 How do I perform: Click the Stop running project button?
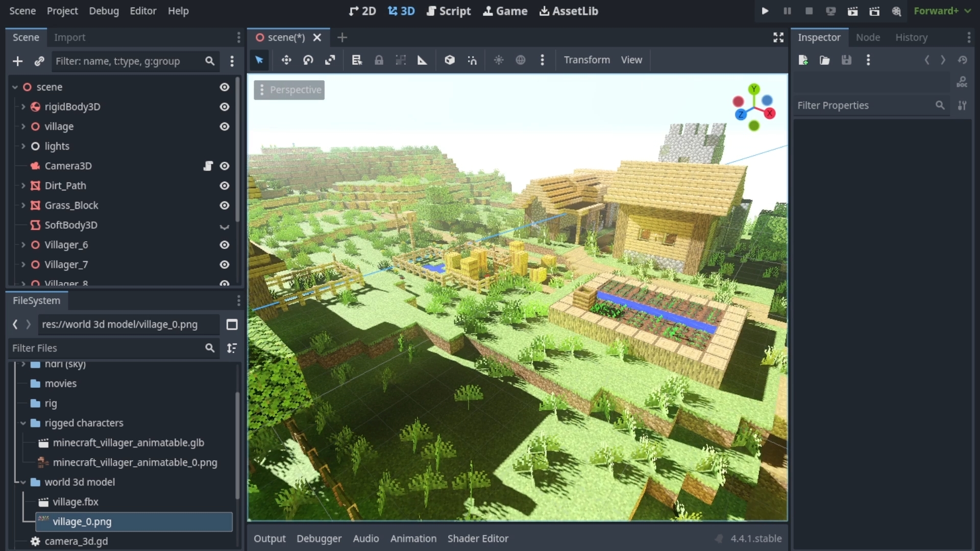tap(809, 11)
